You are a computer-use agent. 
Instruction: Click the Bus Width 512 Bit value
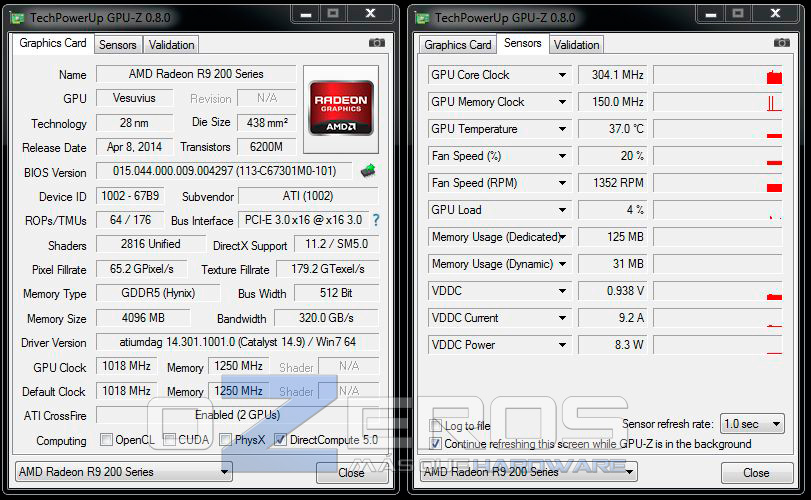tap(336, 293)
